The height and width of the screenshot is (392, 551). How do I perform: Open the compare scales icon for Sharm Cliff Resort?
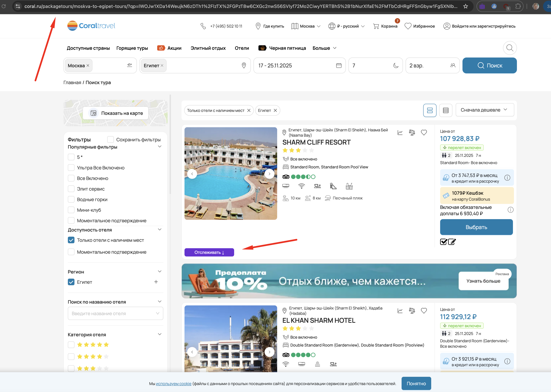tap(412, 133)
